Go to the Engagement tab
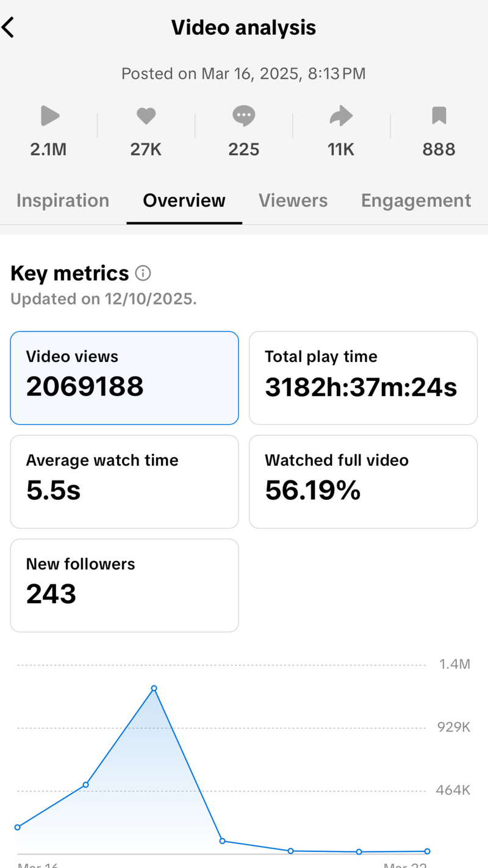The image size is (488, 868). pyautogui.click(x=416, y=201)
